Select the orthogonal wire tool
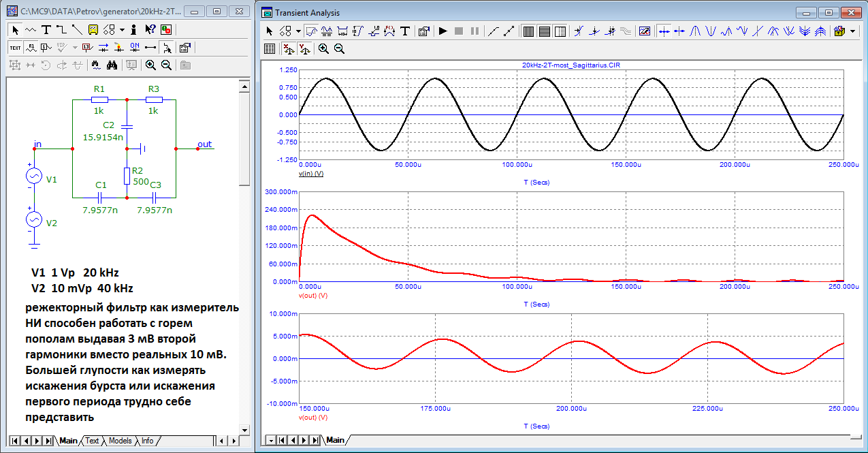The width and height of the screenshot is (868, 453). [x=61, y=30]
